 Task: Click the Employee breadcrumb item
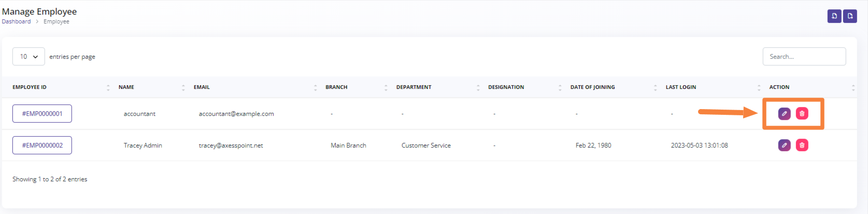pos(56,22)
